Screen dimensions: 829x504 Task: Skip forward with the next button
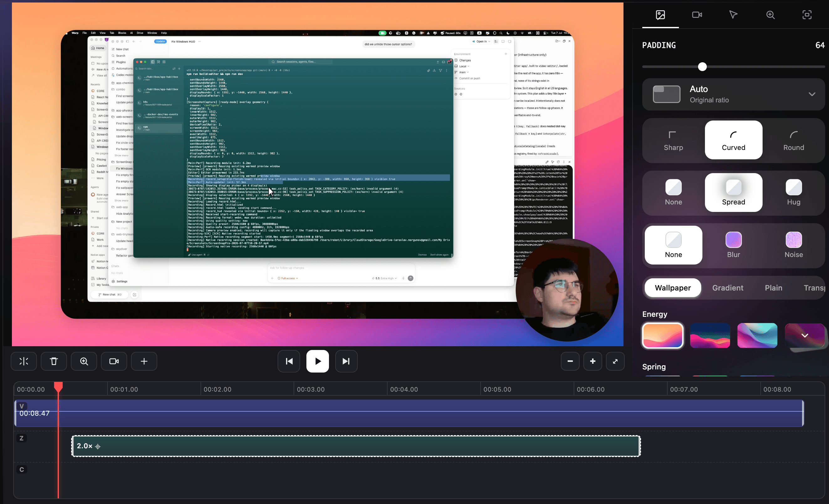(346, 361)
